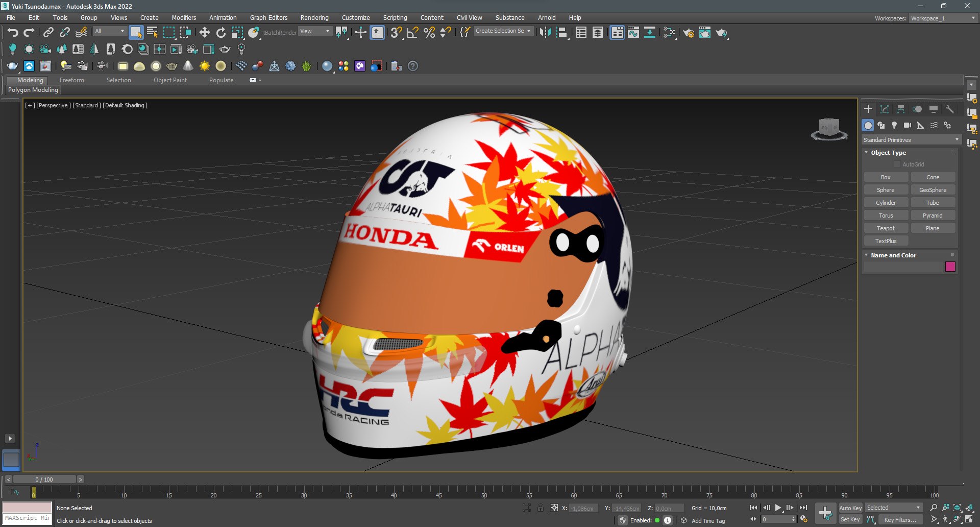
Task: Toggle the 3D Snaps button
Action: (396, 33)
